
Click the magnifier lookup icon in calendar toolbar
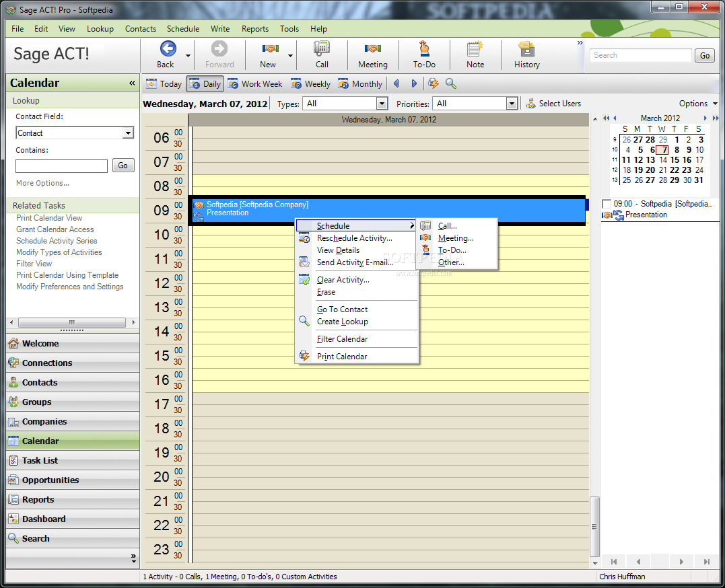(451, 83)
